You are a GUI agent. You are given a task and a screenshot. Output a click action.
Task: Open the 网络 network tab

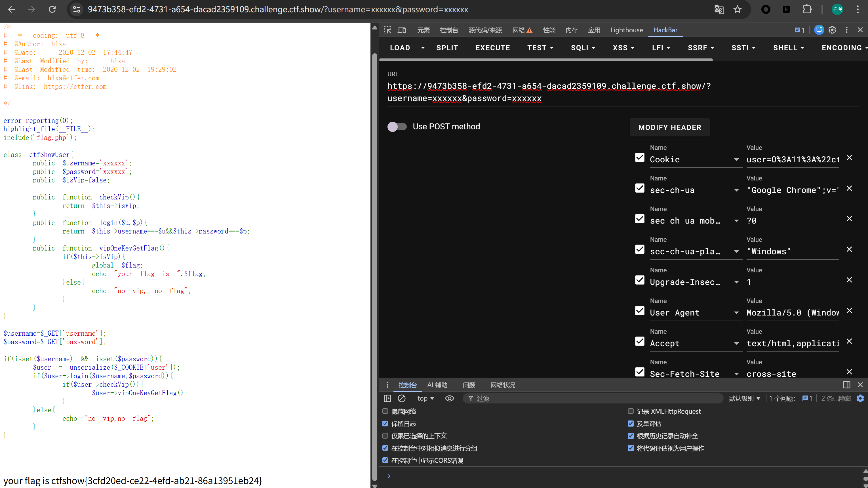pos(519,30)
